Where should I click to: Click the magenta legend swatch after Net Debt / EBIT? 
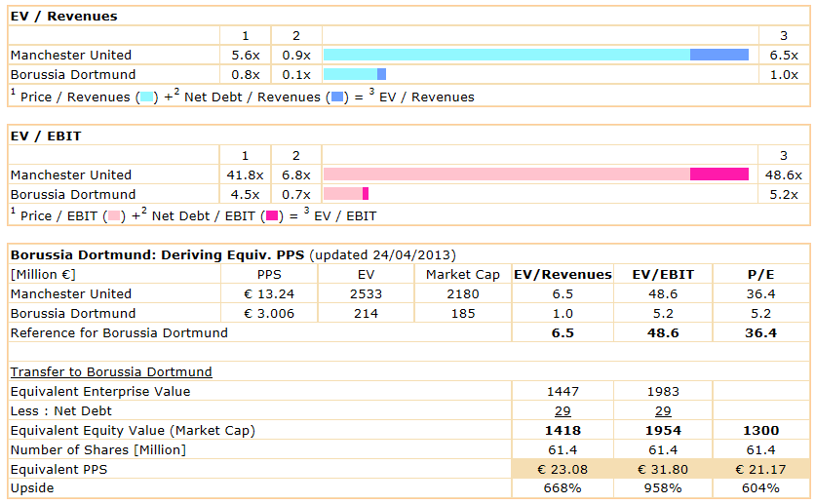(x=272, y=216)
